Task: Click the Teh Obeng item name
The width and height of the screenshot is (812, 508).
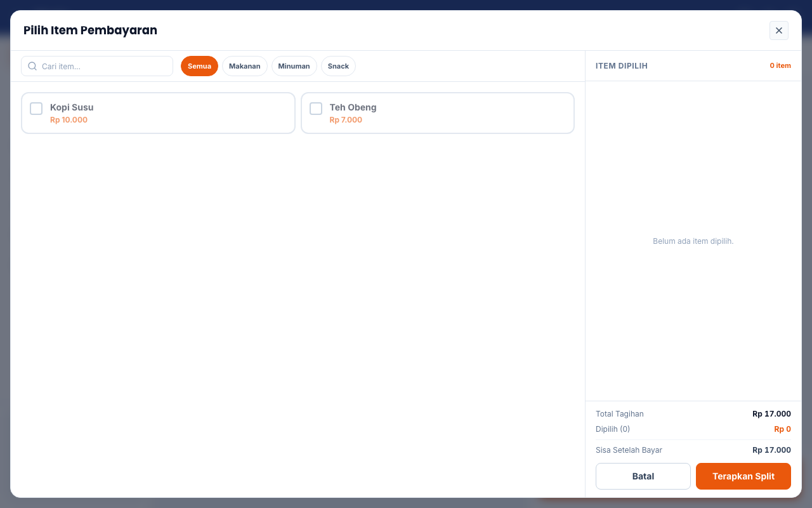Action: click(353, 107)
